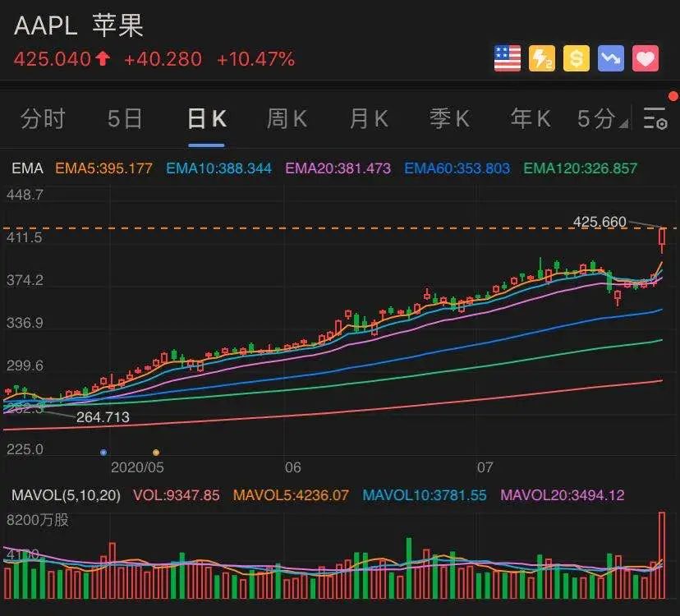The width and height of the screenshot is (680, 616).
Task: Switch to the 月K tab
Action: (x=369, y=118)
